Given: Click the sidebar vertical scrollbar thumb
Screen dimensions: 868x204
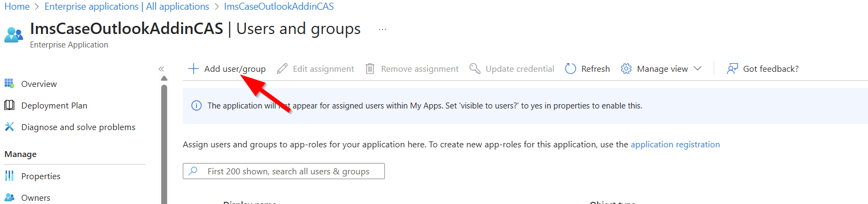Looking at the screenshot, I should tap(164, 144).
